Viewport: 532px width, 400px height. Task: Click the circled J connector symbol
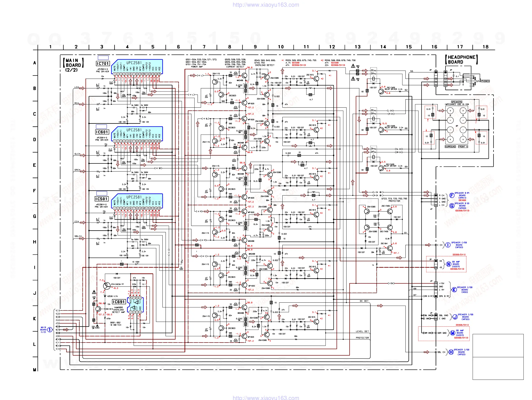coord(455,317)
